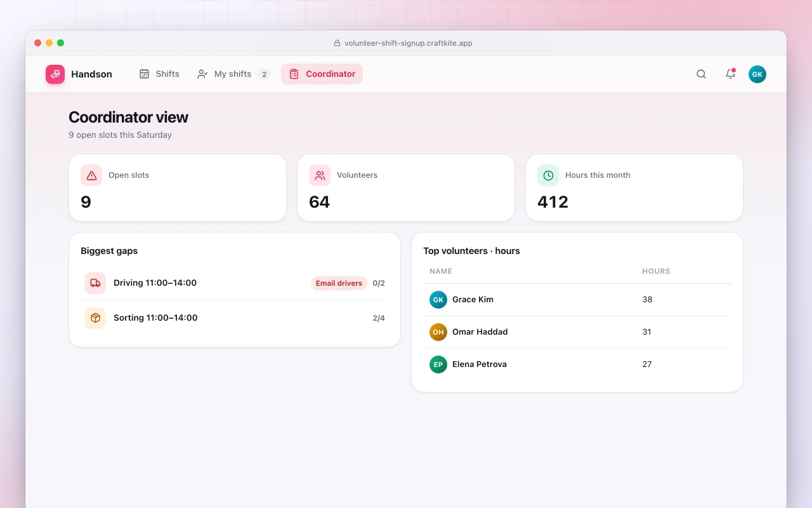
Task: Open notifications bell icon
Action: (x=730, y=74)
